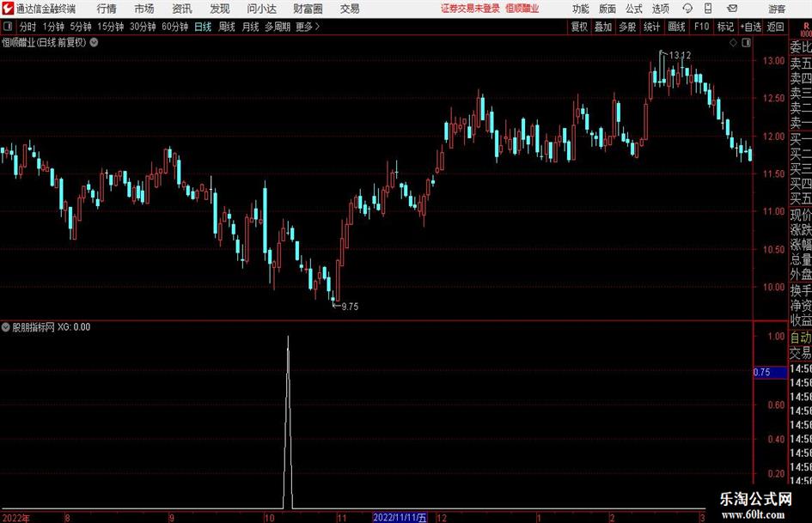The image size is (812, 523).
Task: Switch to 60分钟 period tab
Action: 175,27
